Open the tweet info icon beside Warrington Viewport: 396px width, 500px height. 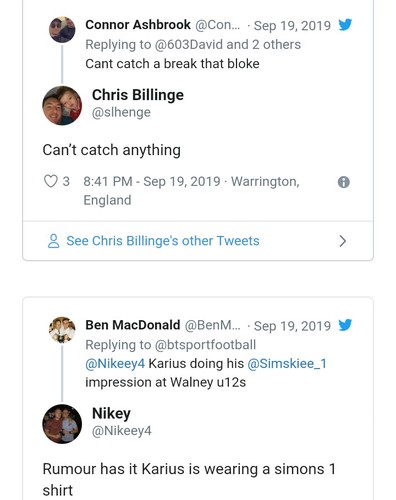344,182
